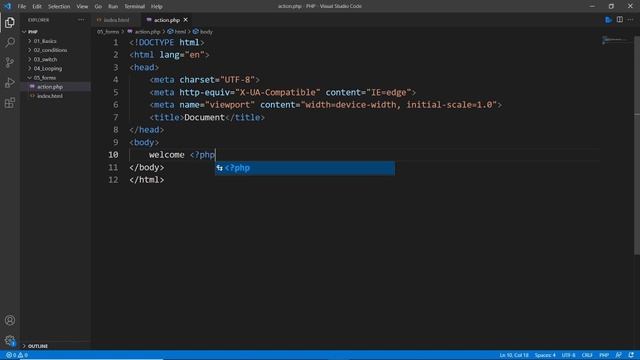Open the Selection menu
640x360 pixels.
click(59, 6)
